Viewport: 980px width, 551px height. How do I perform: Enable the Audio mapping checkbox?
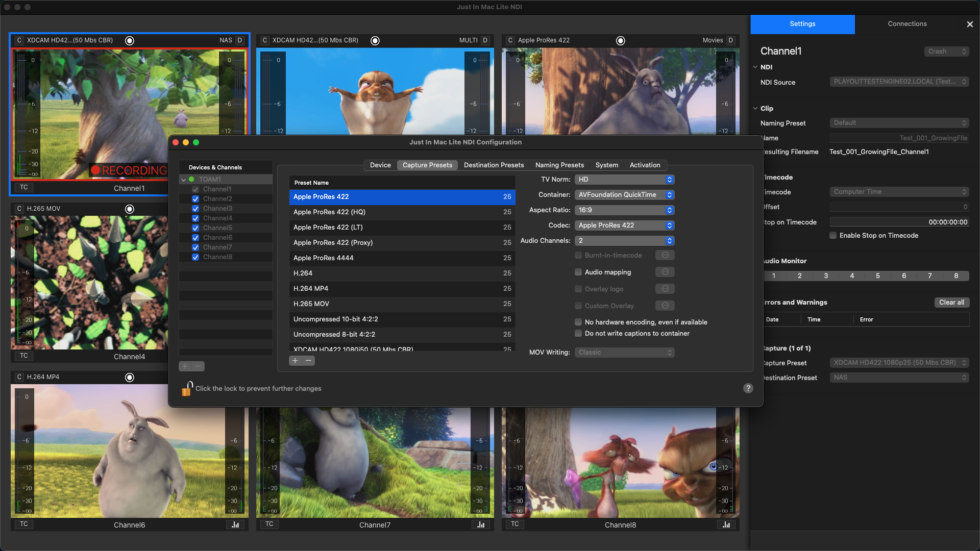coord(578,272)
